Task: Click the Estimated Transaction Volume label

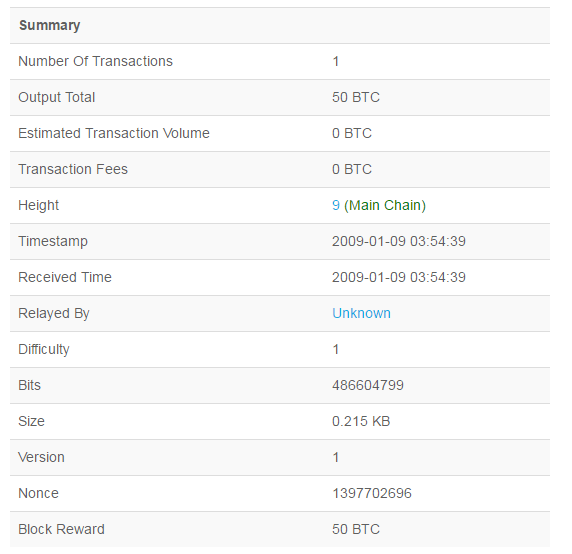Action: click(114, 133)
